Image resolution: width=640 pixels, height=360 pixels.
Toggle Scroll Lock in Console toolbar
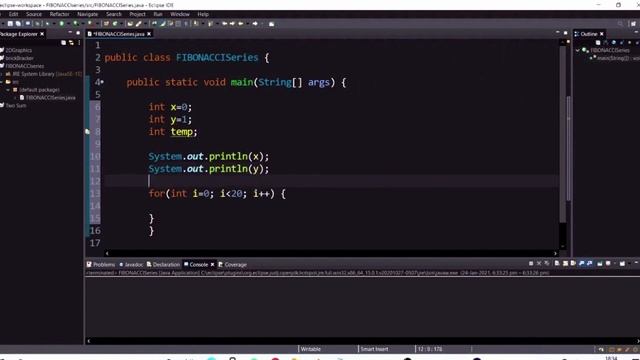(x=565, y=264)
